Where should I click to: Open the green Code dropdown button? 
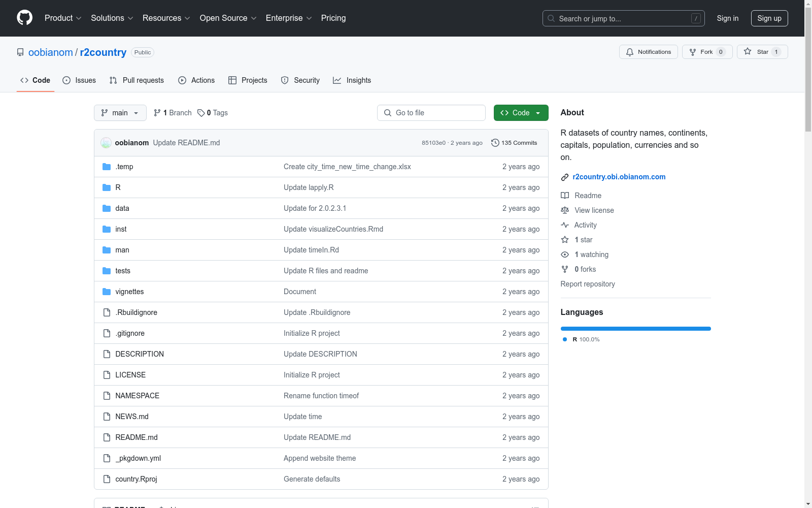pos(521,113)
